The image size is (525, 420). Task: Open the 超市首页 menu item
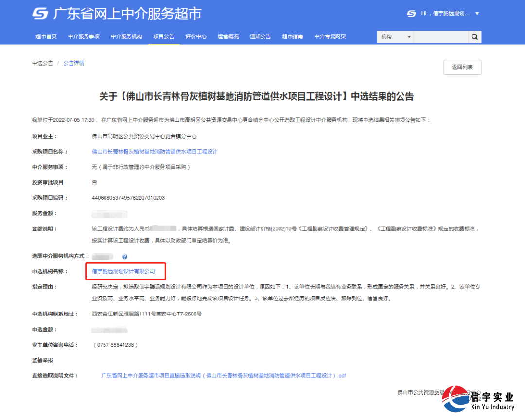pyautogui.click(x=47, y=36)
